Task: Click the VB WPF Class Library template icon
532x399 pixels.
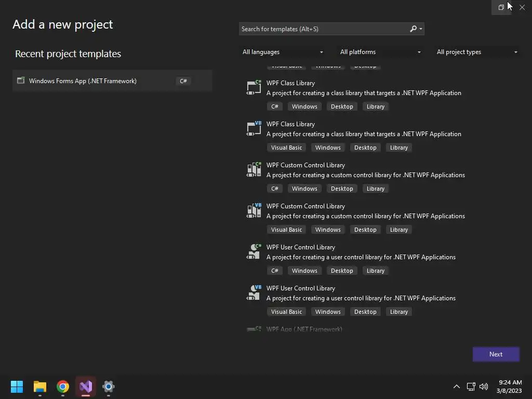Action: [x=254, y=129]
